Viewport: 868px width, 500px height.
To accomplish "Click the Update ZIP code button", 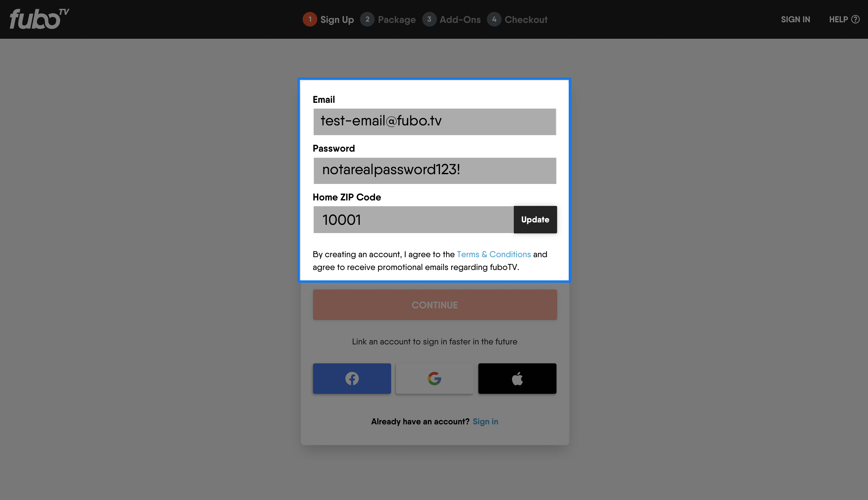I will tap(535, 219).
